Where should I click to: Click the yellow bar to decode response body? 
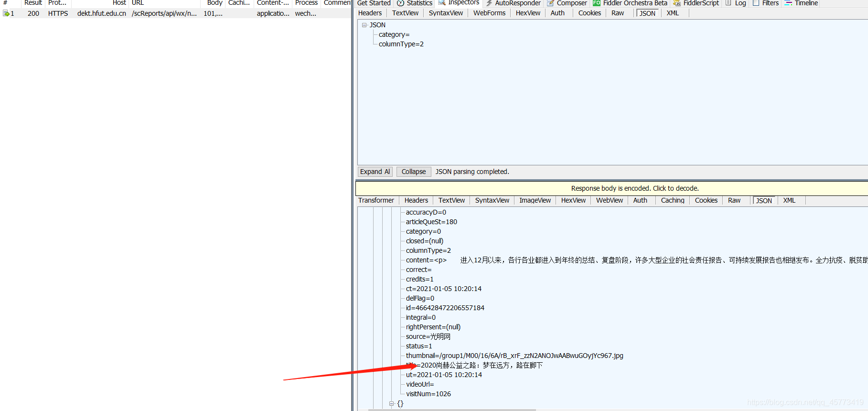(611, 188)
